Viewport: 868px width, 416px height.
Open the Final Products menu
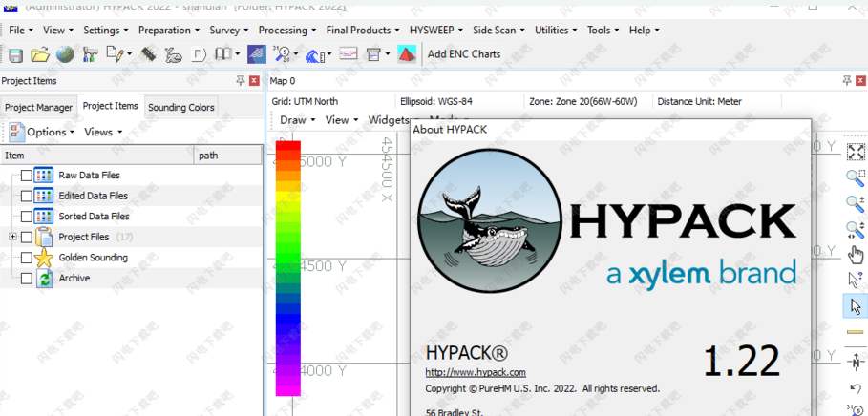click(x=362, y=30)
